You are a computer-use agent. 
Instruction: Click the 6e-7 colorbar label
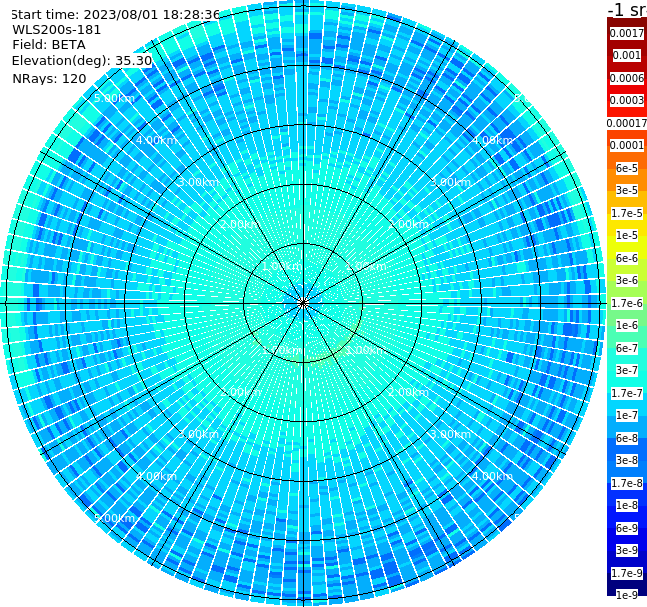627,348
